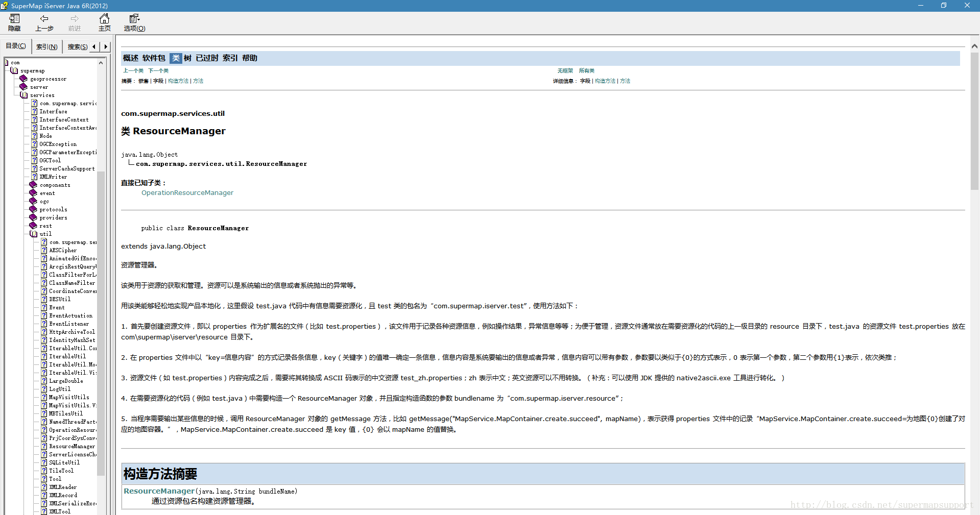Screen dimensions: 980x515
Task: Click the tree panel vertical scrollbar thumb
Action: (x=101, y=324)
